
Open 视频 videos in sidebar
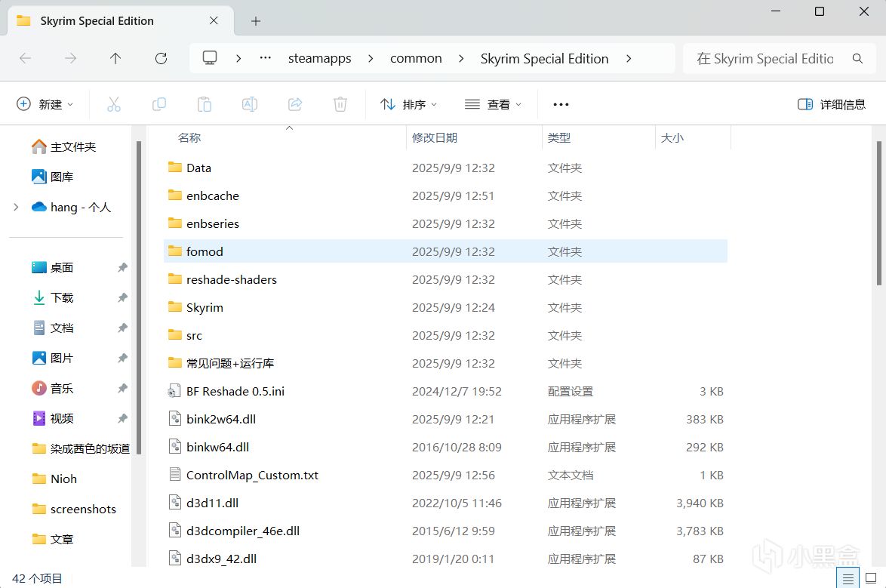coord(52,418)
